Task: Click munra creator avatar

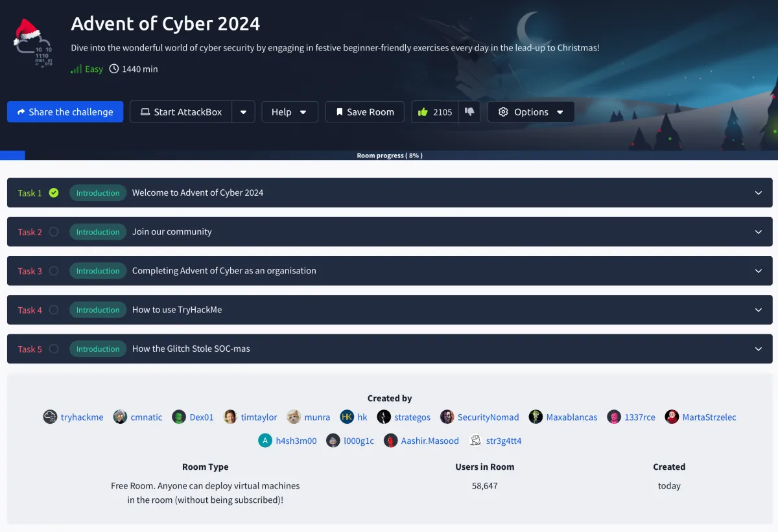Action: tap(294, 417)
